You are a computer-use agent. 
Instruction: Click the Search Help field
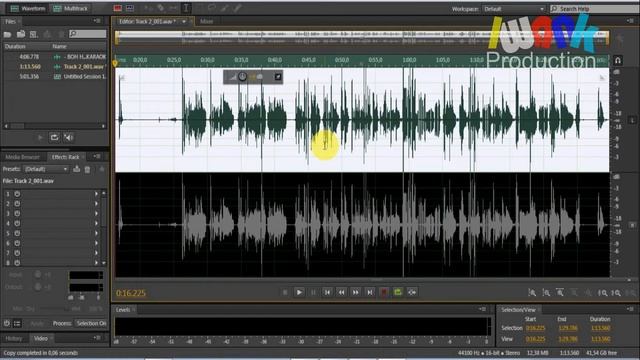(x=594, y=9)
